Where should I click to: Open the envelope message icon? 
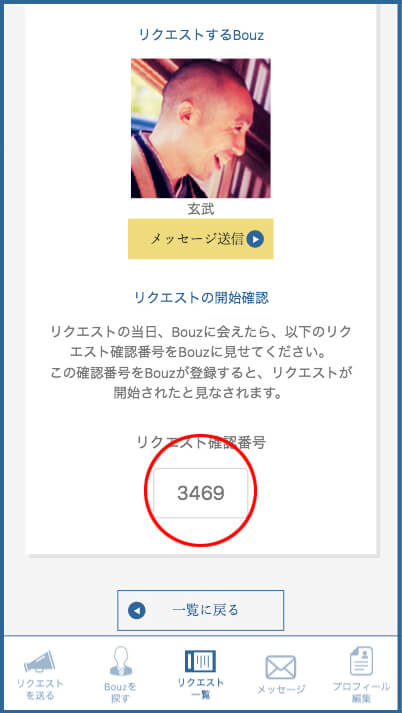coord(281,668)
